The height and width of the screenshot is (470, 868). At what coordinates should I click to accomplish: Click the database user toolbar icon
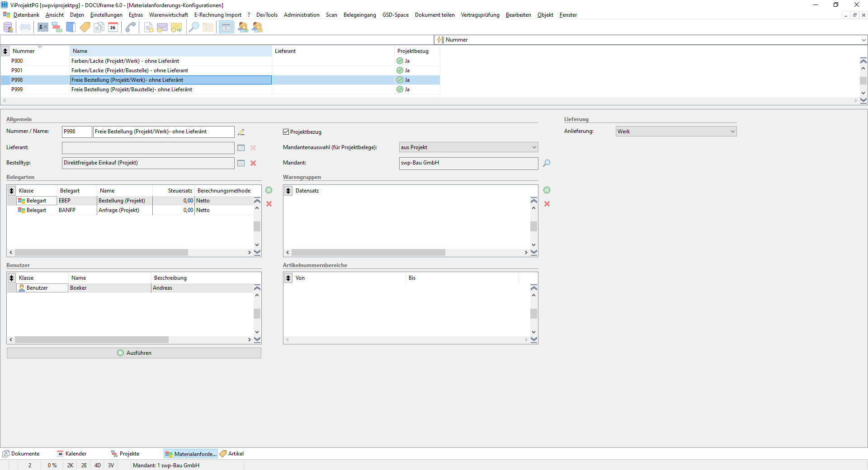(x=8, y=28)
